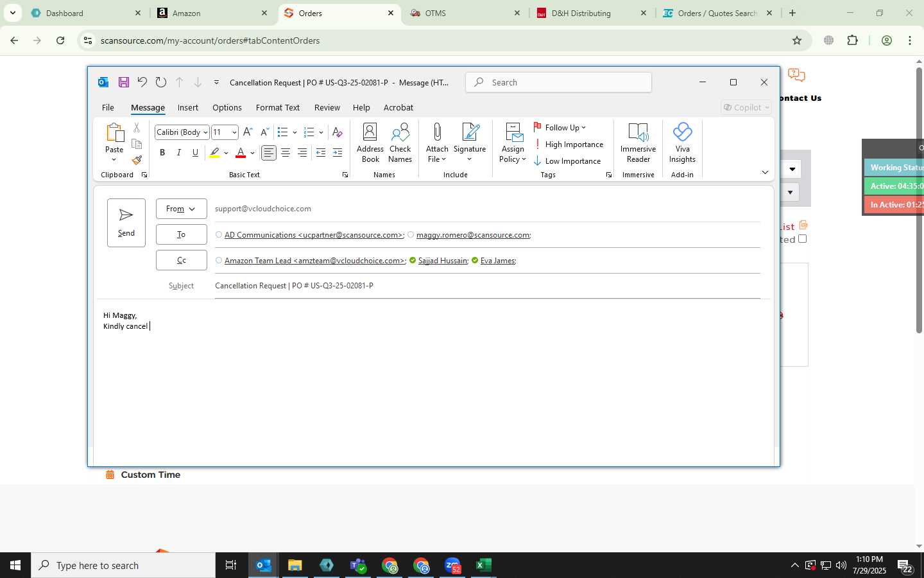Open the From account dropdown

pyautogui.click(x=181, y=209)
